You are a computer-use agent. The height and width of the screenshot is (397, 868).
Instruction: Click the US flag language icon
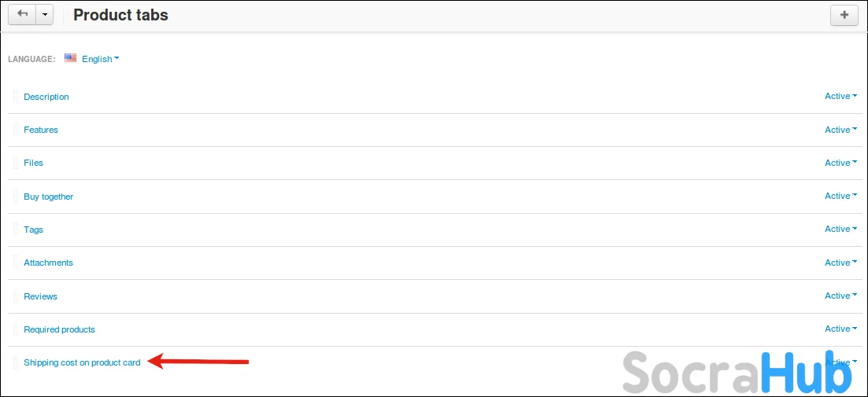point(71,58)
